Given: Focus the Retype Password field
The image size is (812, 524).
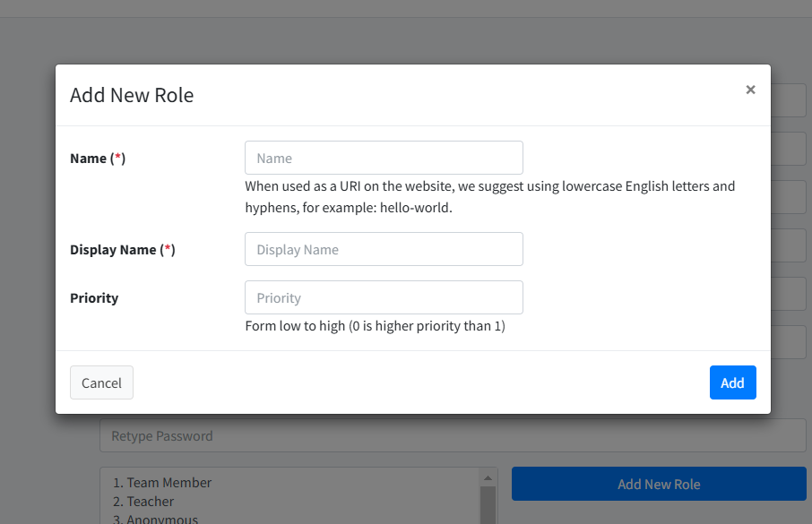Looking at the screenshot, I should click(x=453, y=436).
